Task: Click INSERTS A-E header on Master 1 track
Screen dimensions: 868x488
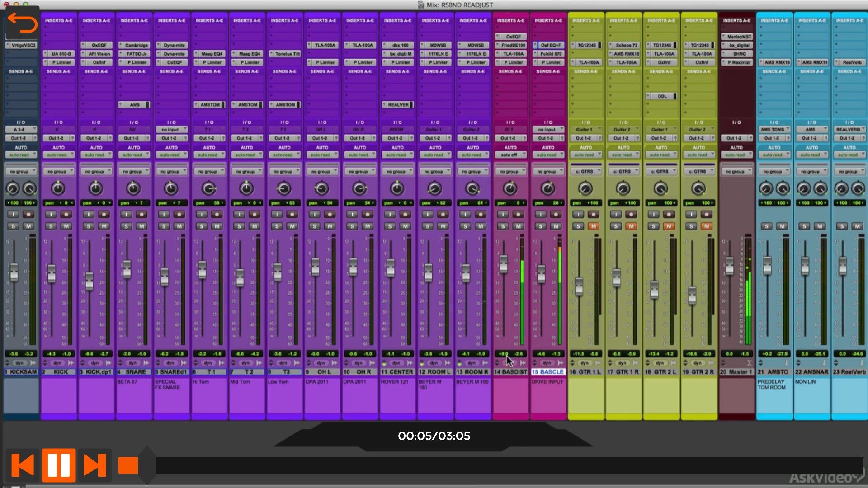Action: click(736, 20)
